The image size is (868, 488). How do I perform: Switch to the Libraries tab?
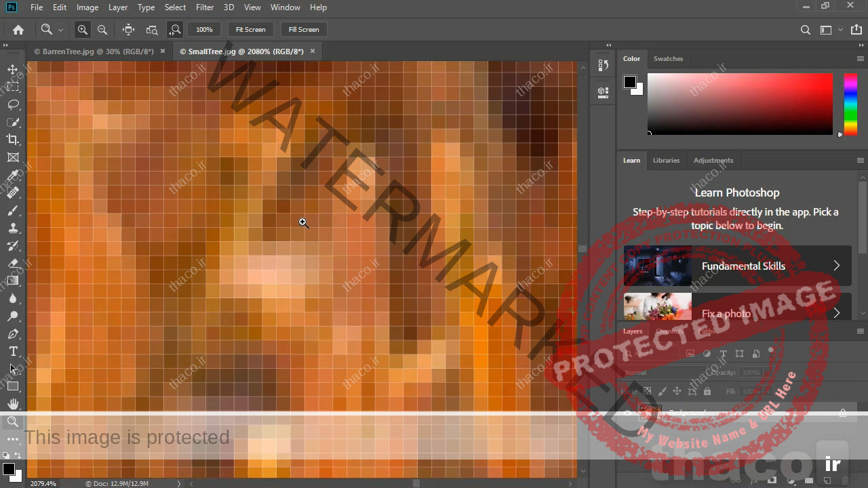pos(666,161)
